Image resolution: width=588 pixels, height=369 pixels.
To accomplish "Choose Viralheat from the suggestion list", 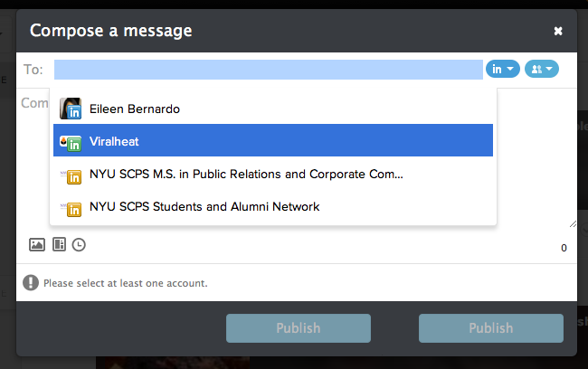I will (114, 142).
